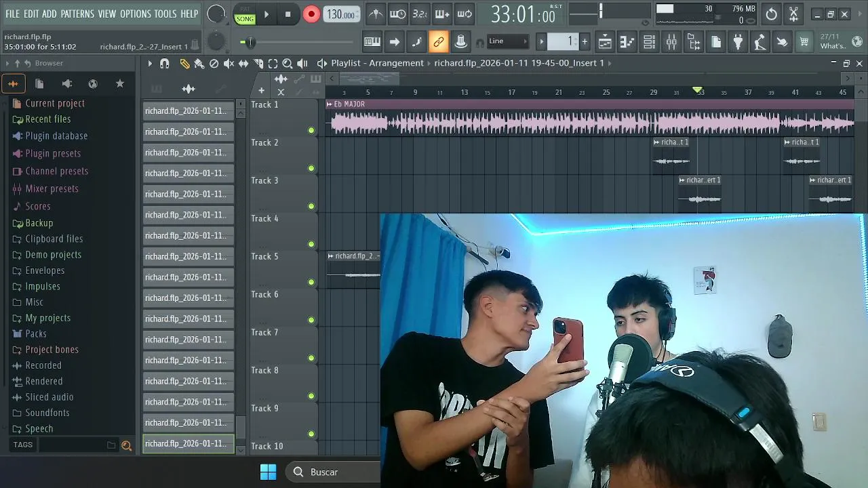Toggle the 3.2.1 countdown before recording
Screen dimensions: 868x488
[x=420, y=14]
